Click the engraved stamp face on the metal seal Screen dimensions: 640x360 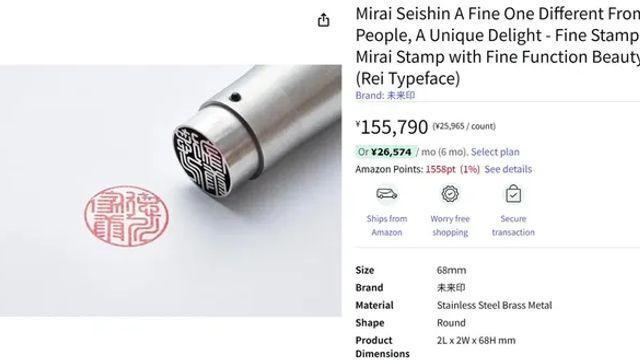coord(202,162)
